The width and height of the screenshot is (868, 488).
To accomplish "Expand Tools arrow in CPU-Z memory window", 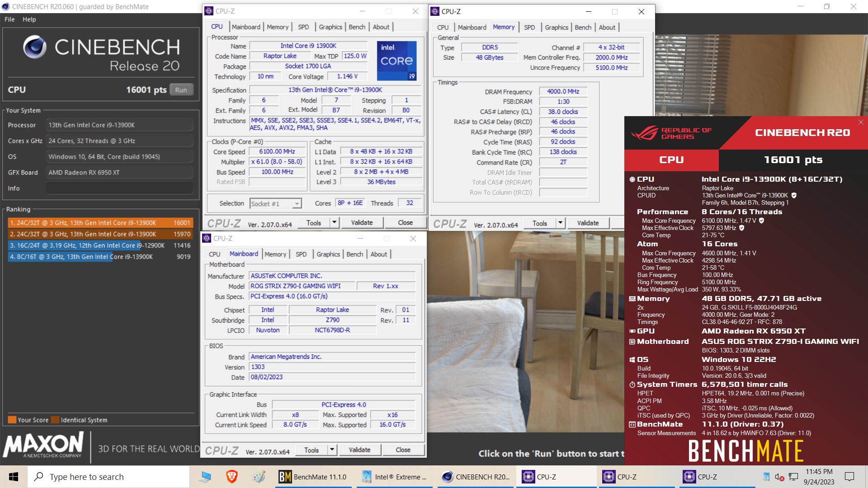I will [561, 223].
